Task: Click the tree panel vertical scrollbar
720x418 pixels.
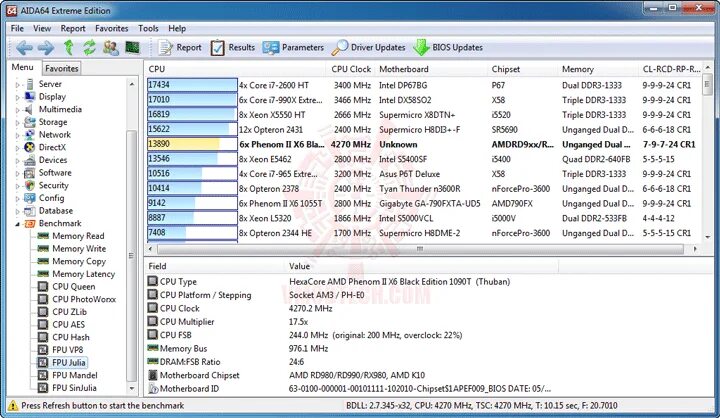Action: coord(131,255)
